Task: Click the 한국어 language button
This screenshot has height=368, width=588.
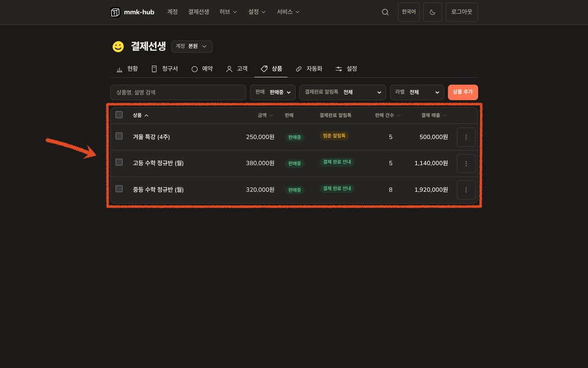Action: click(x=409, y=12)
